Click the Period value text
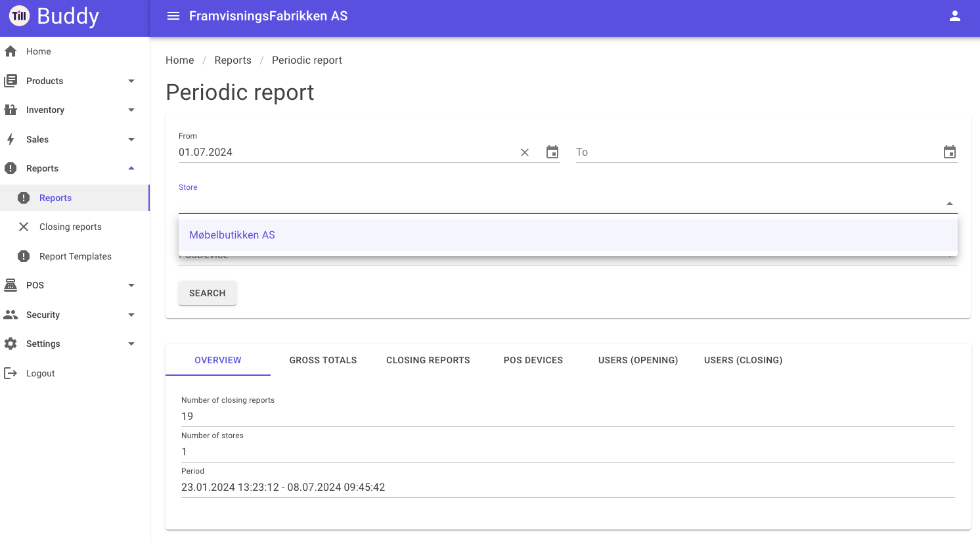Screen dimensions: 980x542 tap(283, 487)
